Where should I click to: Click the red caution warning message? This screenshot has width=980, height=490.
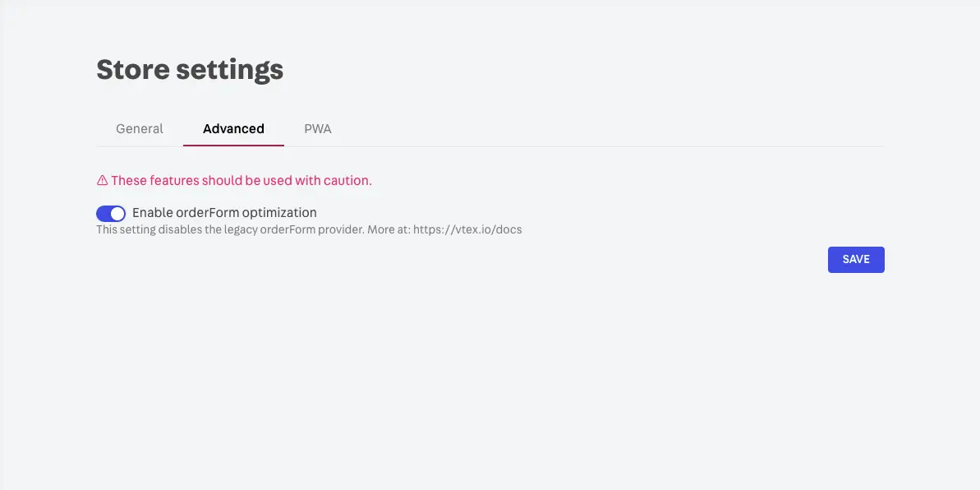[242, 181]
